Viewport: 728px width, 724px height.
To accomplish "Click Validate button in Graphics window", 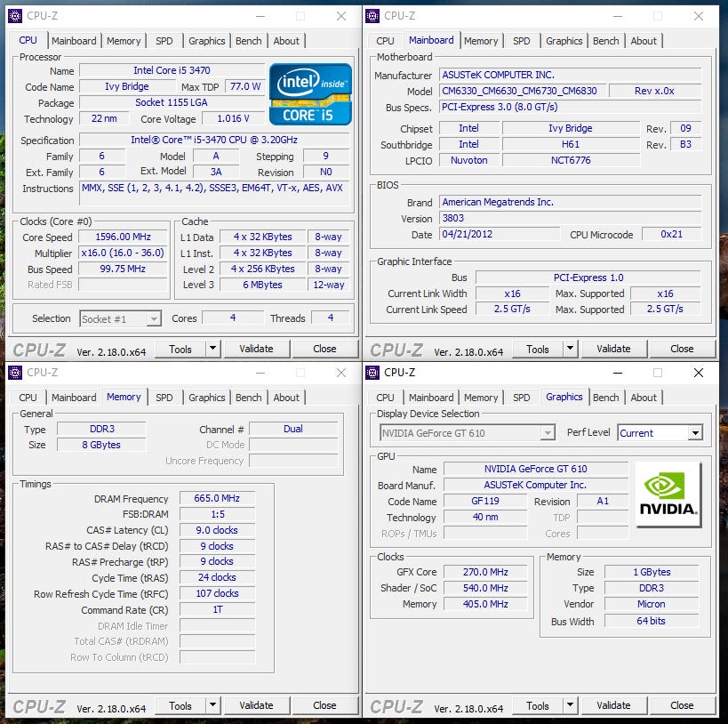I will point(614,705).
